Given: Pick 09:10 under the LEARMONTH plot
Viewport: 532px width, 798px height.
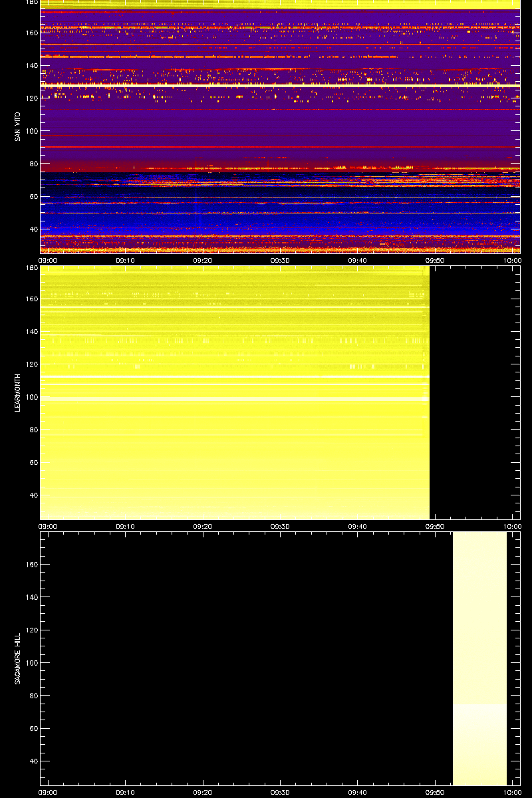Looking at the screenshot, I should [x=126, y=527].
